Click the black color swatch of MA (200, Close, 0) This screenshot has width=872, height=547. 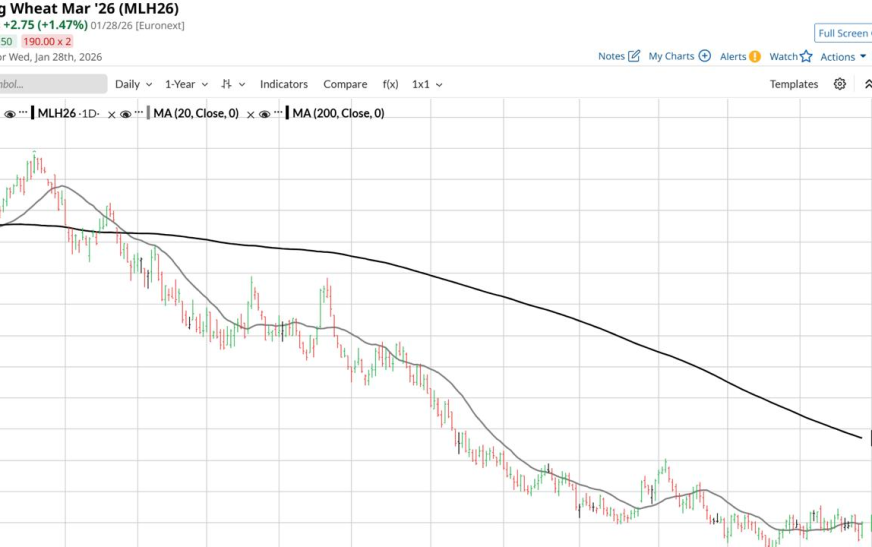288,113
